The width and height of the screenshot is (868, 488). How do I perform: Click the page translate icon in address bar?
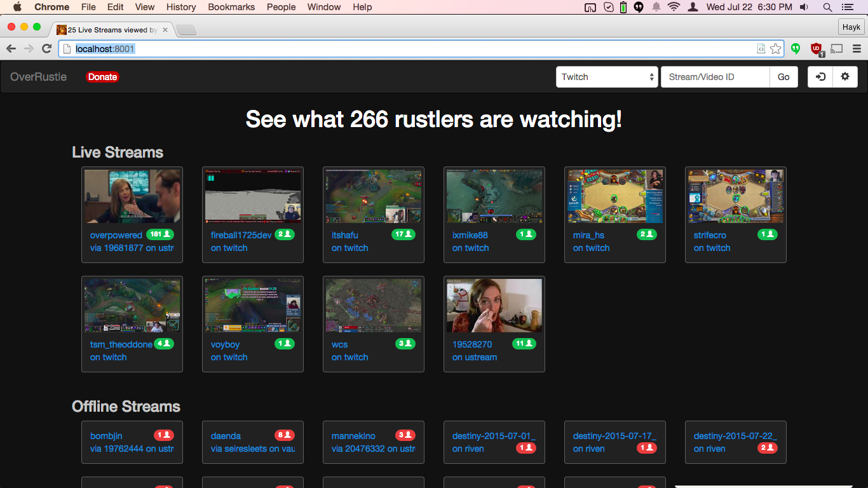[x=761, y=48]
